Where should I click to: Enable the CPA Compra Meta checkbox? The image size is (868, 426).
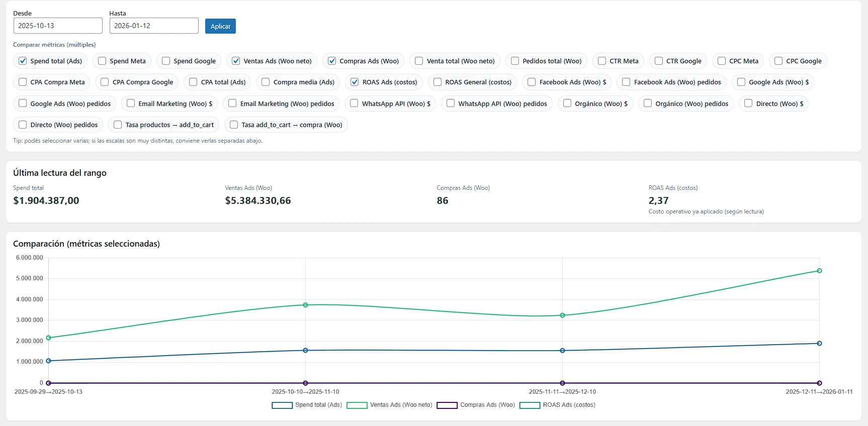coord(23,82)
